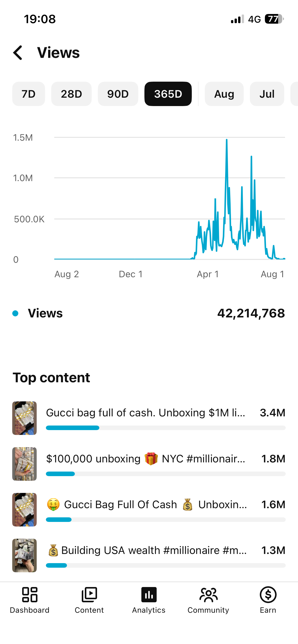Screen dimensions: 298x644
Task: Tap the progress bar of Building USA wealth
Action: pyautogui.click(x=166, y=565)
